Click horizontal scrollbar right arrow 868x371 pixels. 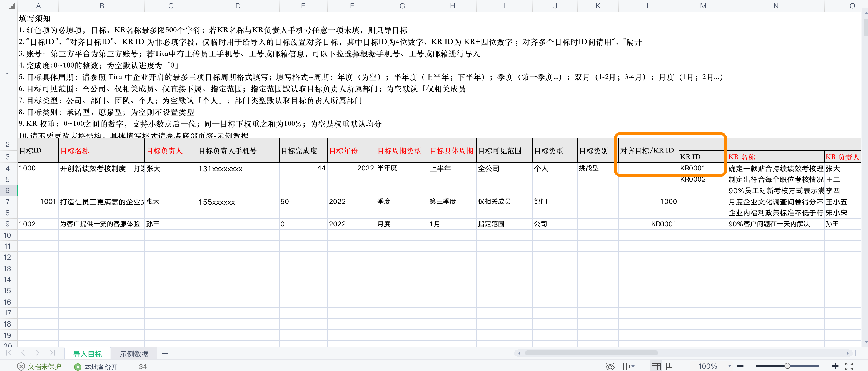tap(848, 353)
